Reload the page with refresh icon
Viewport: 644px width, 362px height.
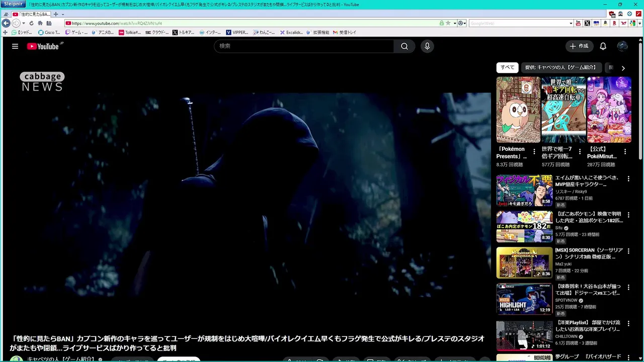click(x=31, y=23)
